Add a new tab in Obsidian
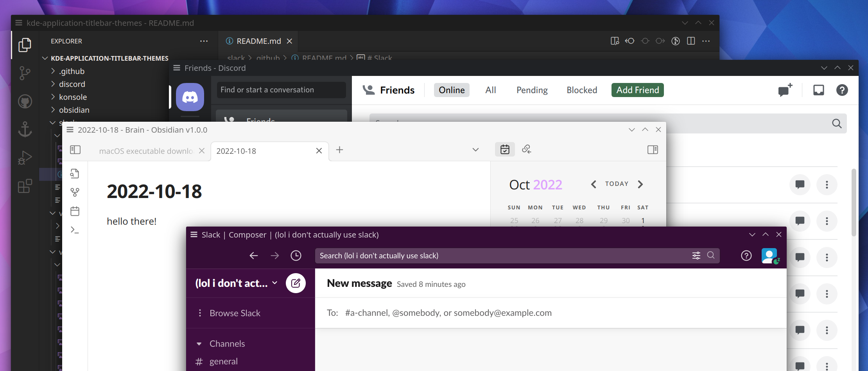Image resolution: width=868 pixels, height=371 pixels. pyautogui.click(x=339, y=149)
